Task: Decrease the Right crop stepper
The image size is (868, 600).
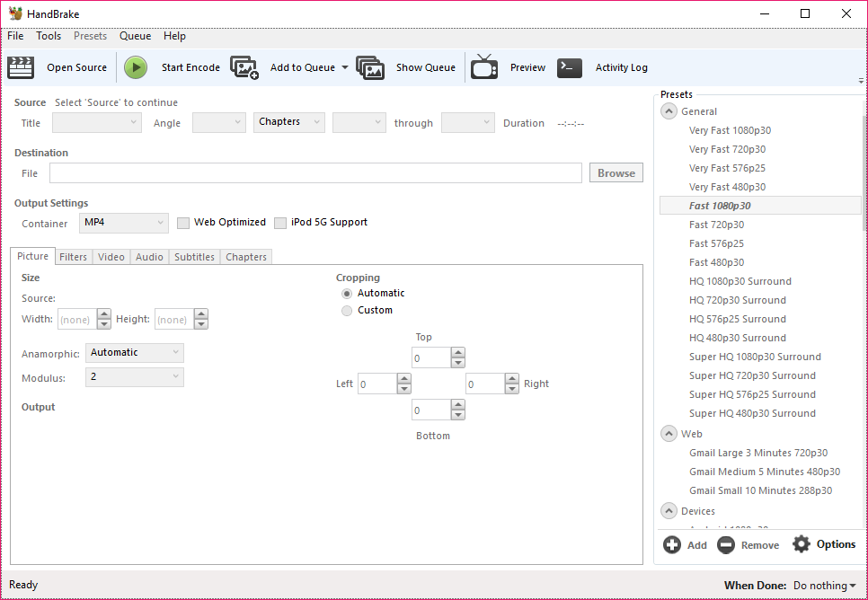Action: (x=512, y=389)
